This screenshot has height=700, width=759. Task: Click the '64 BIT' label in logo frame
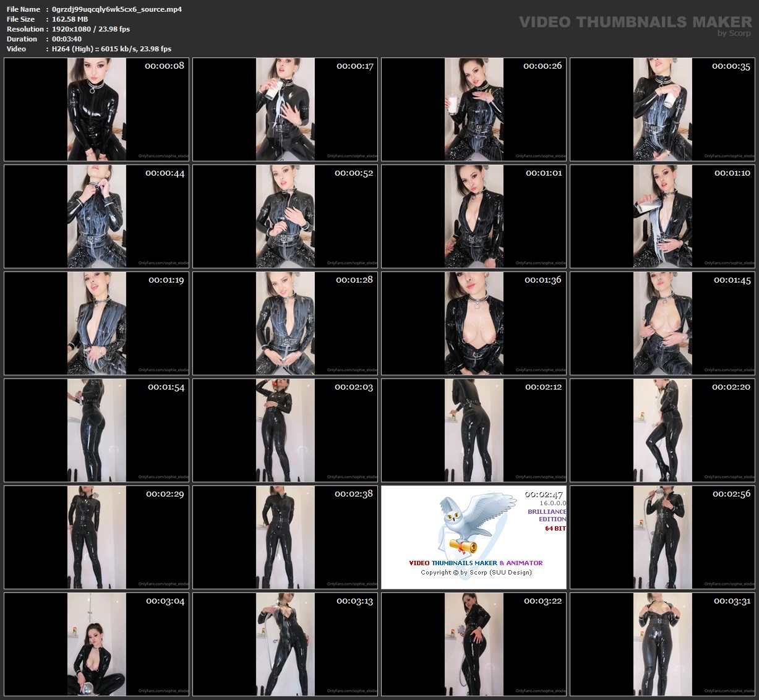click(555, 529)
